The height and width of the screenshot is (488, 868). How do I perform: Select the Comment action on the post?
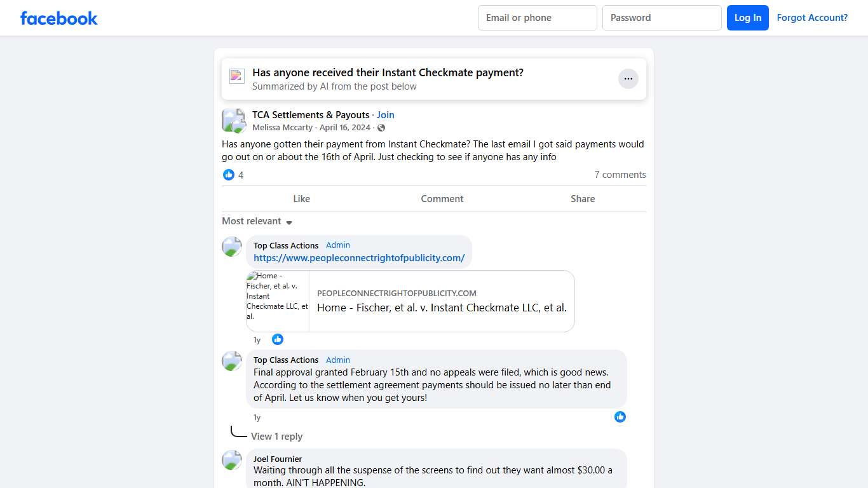(x=442, y=198)
